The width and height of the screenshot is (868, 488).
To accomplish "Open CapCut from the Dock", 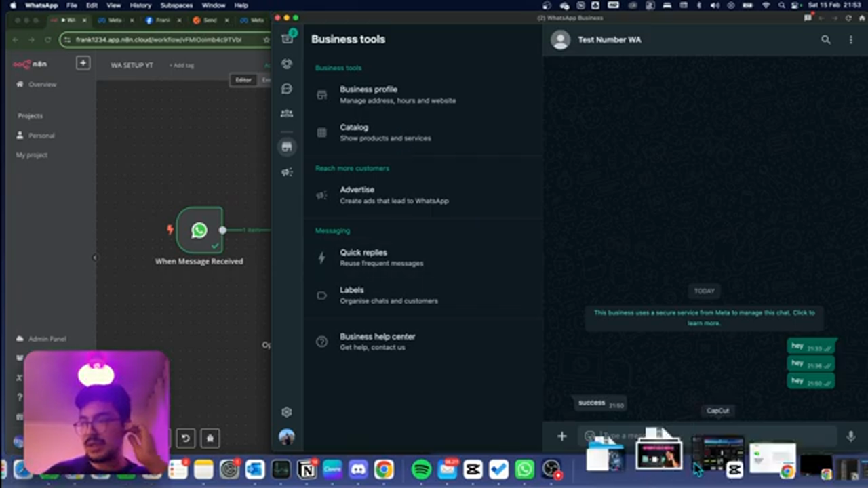I will point(473,469).
